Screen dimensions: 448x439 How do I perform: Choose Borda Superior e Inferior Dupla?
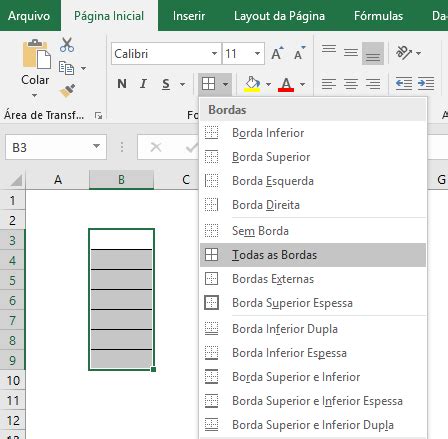click(313, 425)
